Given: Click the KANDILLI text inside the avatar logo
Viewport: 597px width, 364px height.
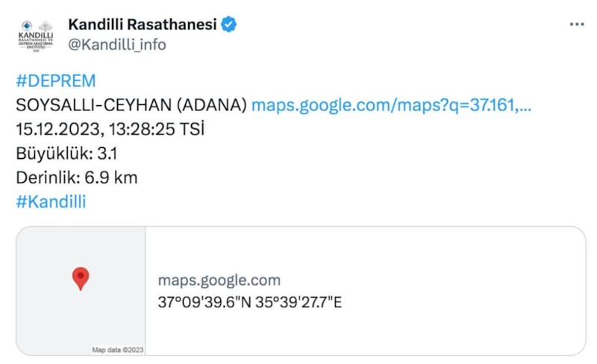Looking at the screenshot, I should 36,37.
